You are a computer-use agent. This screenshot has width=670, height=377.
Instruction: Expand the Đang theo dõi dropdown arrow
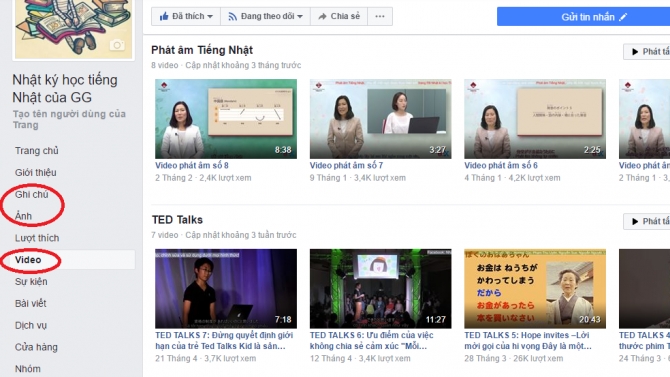click(300, 17)
